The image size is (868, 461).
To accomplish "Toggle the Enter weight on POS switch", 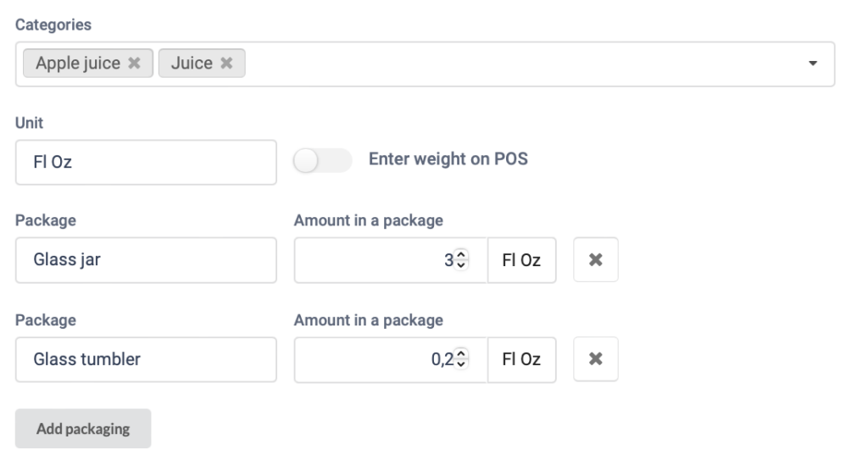I will (x=322, y=160).
